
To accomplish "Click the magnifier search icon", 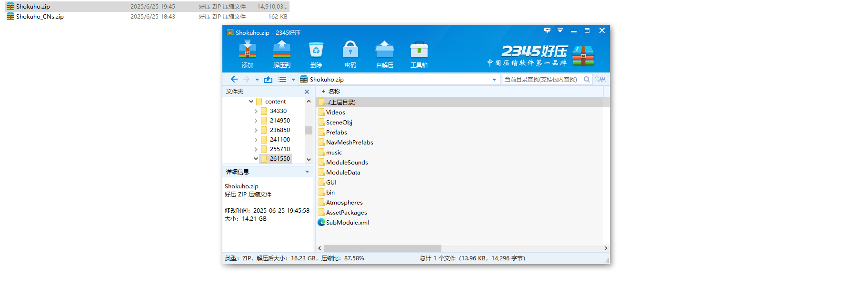I will [587, 79].
